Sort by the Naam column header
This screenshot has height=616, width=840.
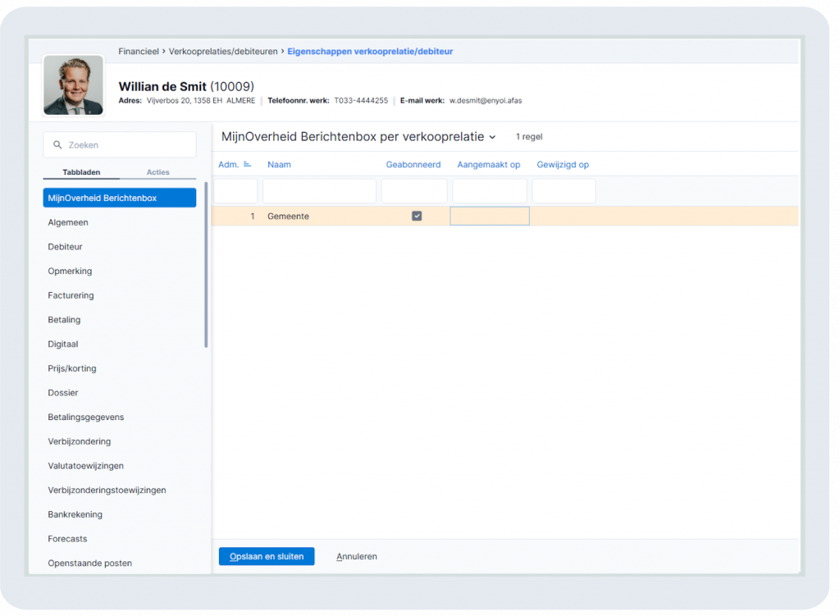[x=279, y=164]
